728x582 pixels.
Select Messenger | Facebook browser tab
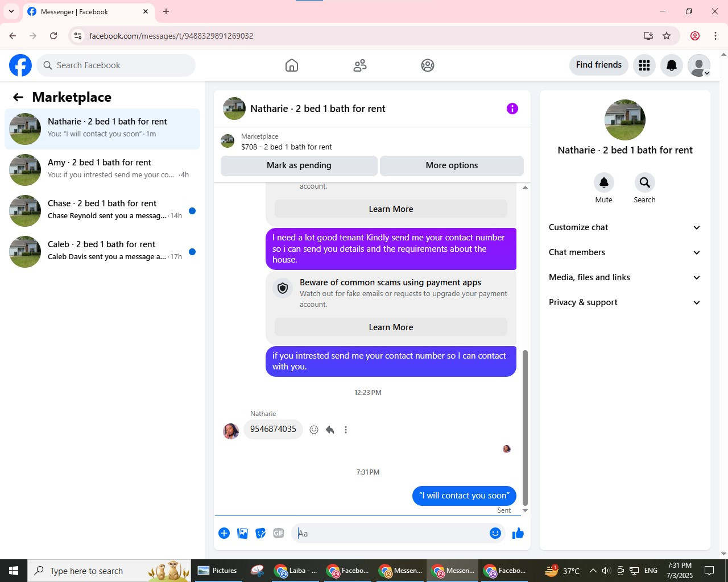click(x=88, y=12)
